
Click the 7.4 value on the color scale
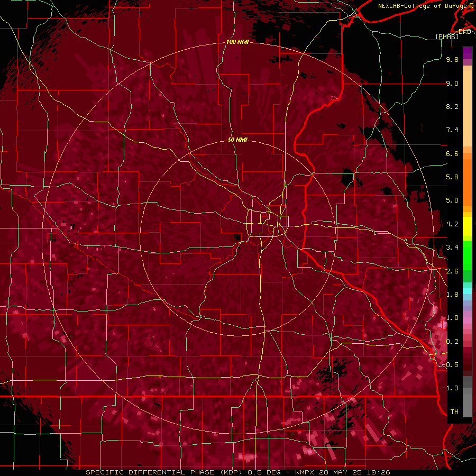(452, 130)
